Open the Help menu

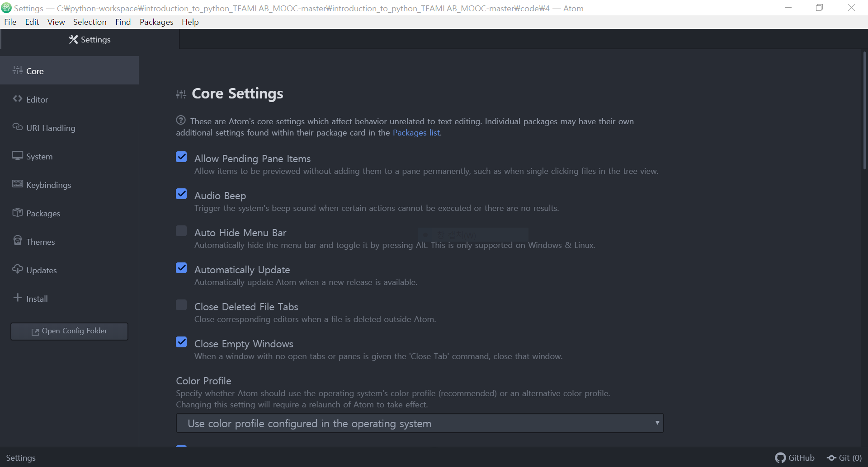(x=190, y=22)
